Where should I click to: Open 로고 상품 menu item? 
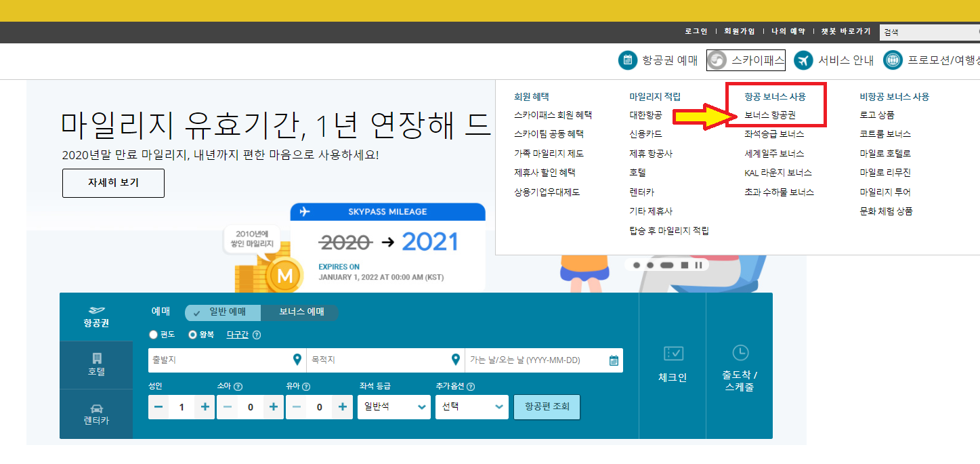pos(877,115)
